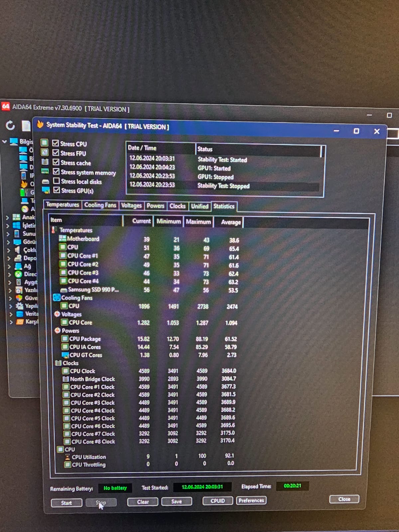The image size is (399, 532).
Task: Click the CPU Package chip icon
Action: click(65, 338)
